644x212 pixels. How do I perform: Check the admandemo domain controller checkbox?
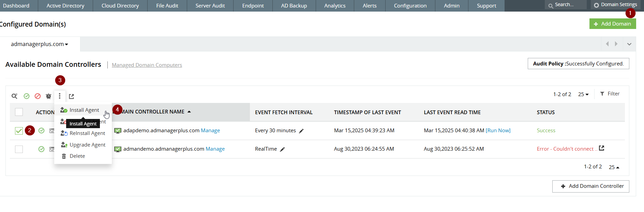coord(19,149)
